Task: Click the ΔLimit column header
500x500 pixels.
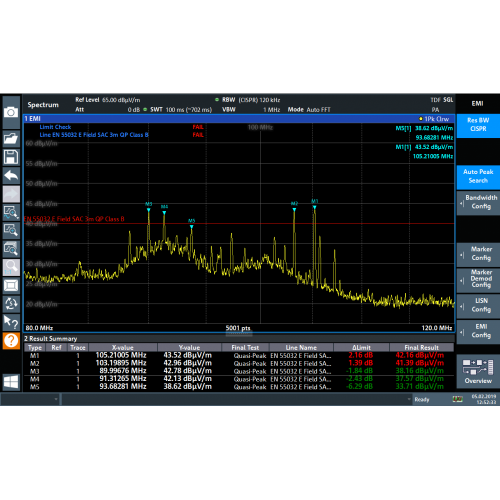Action: pyautogui.click(x=361, y=347)
